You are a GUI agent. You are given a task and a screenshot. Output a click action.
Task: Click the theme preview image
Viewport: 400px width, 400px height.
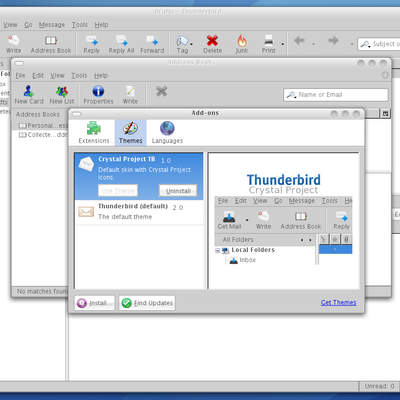(x=283, y=220)
